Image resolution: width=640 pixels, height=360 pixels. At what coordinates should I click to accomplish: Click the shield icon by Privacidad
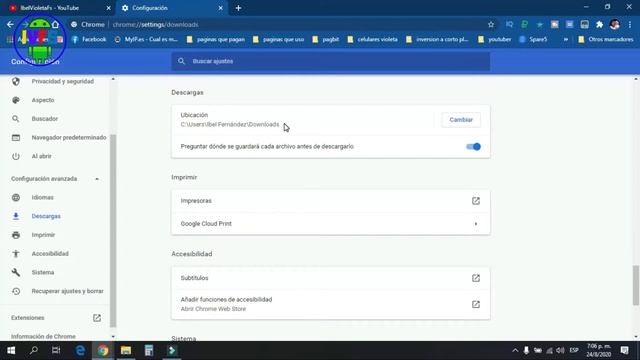[16, 81]
